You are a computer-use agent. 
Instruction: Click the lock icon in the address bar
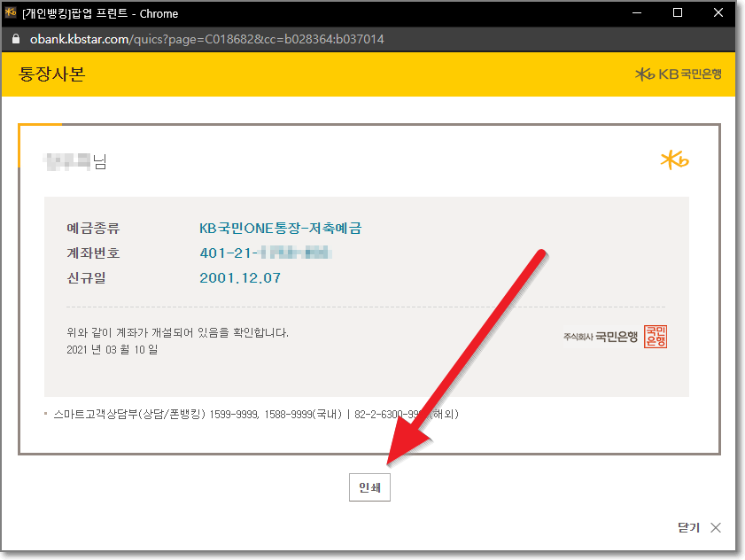[x=16, y=39]
